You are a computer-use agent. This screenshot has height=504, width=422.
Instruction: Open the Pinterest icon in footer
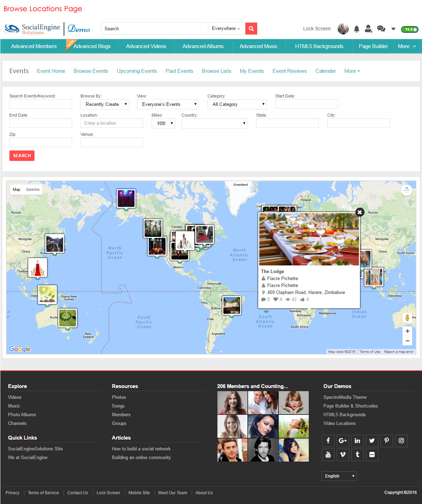pyautogui.click(x=386, y=441)
